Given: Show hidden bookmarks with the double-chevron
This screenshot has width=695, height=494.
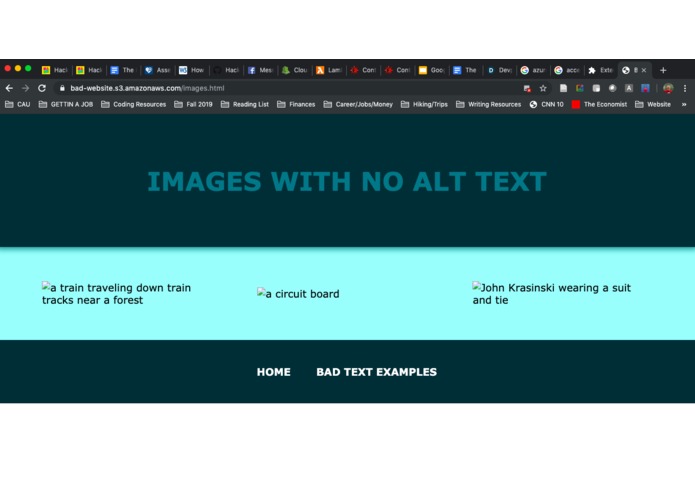Looking at the screenshot, I should point(684,105).
